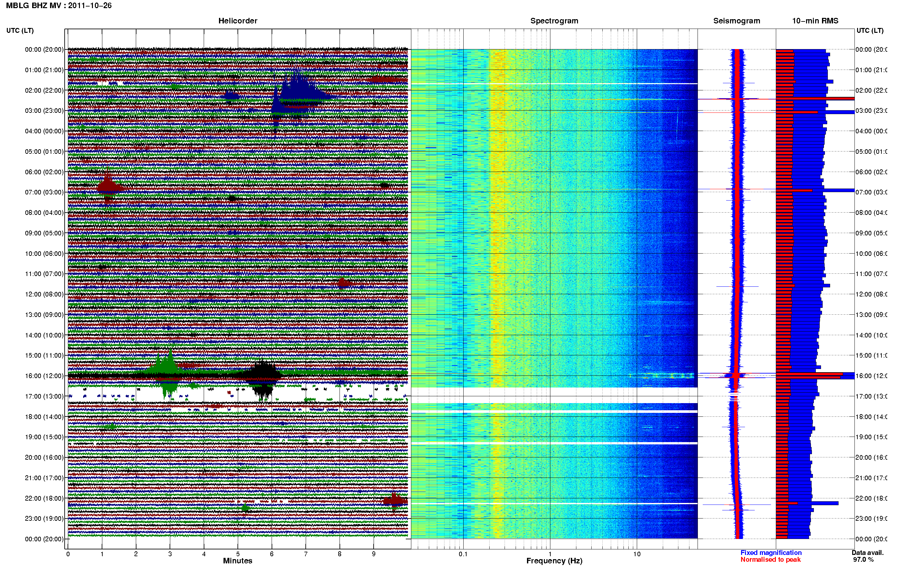Click the '01:00 (21:00)' left time label
This screenshot has width=924, height=578.
[x=44, y=70]
